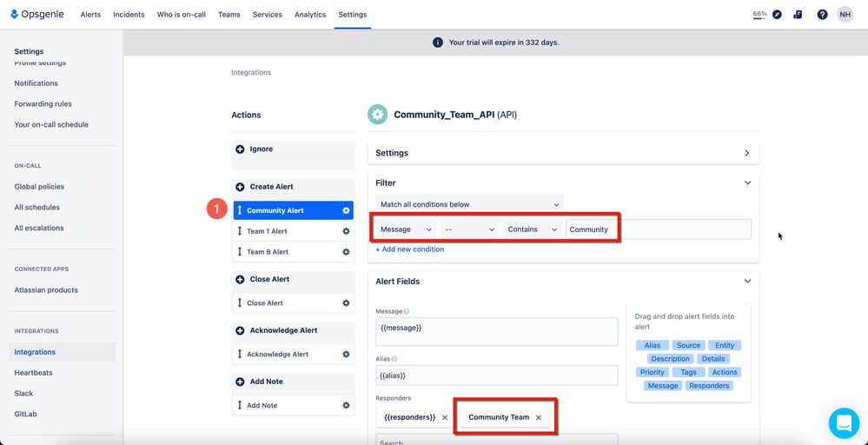The height and width of the screenshot is (445, 868).
Task: Open Heartbeats in the sidebar
Action: tap(34, 373)
